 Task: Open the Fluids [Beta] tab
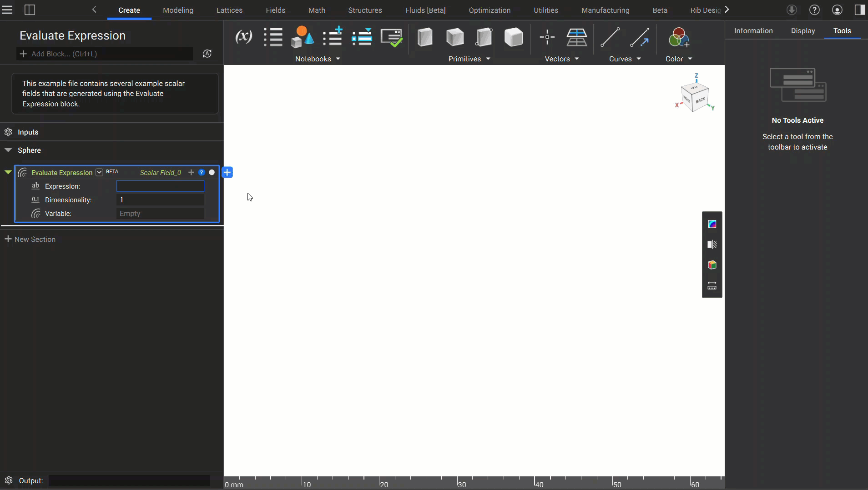click(425, 10)
